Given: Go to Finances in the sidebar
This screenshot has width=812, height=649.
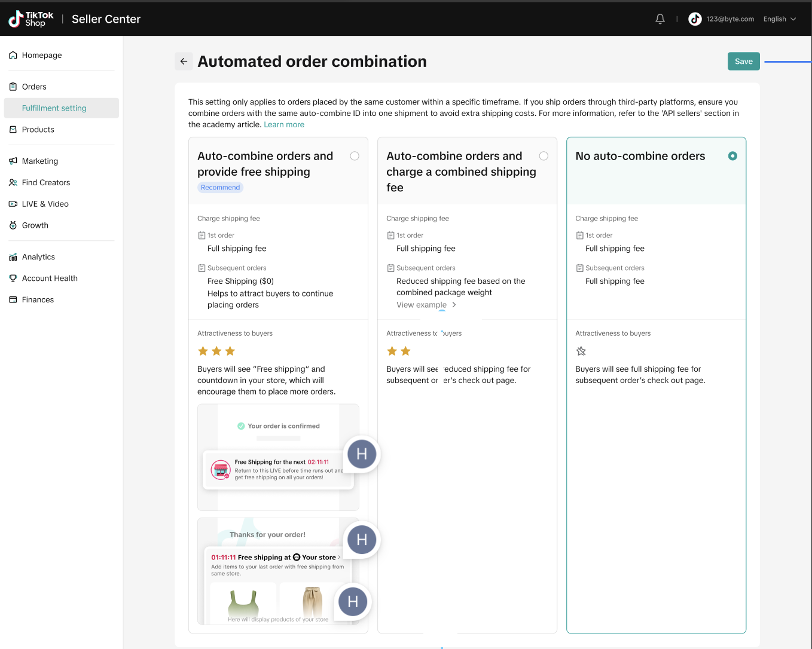Looking at the screenshot, I should 38,300.
